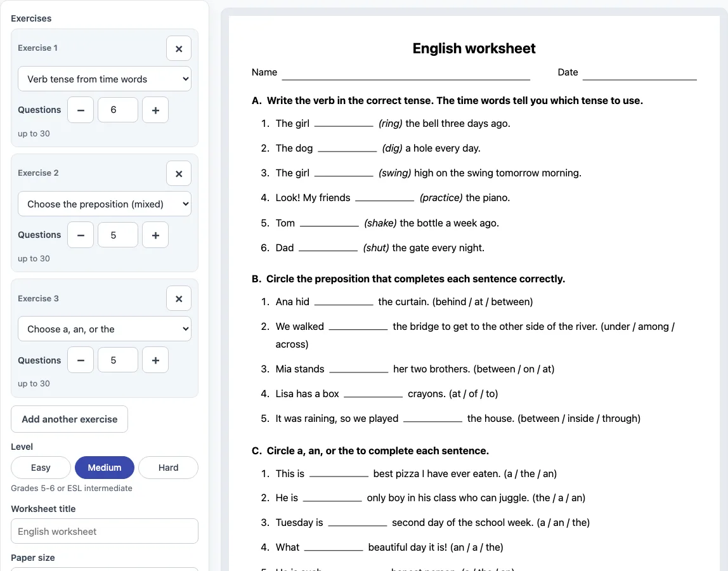The width and height of the screenshot is (728, 571).
Task: Increase Exercise 2 question count with plus
Action: click(x=155, y=235)
